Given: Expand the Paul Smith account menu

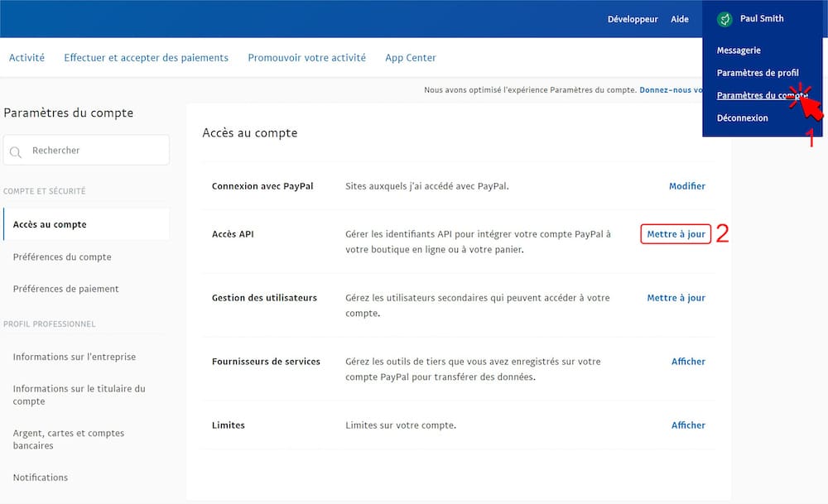Looking at the screenshot, I should click(x=761, y=18).
